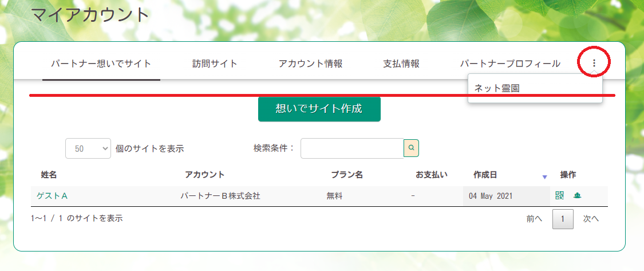644x271 pixels.
Task: Click the 作成日 sort arrow icon
Action: tap(544, 177)
